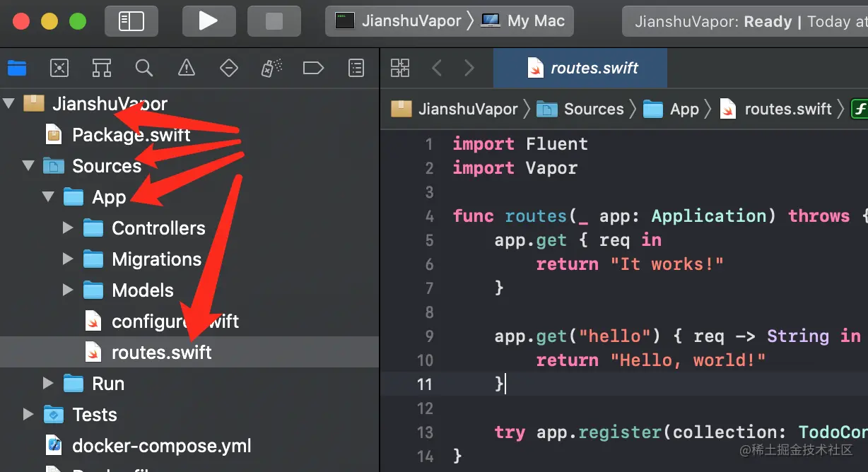Click the word Fluent on line 1

557,144
